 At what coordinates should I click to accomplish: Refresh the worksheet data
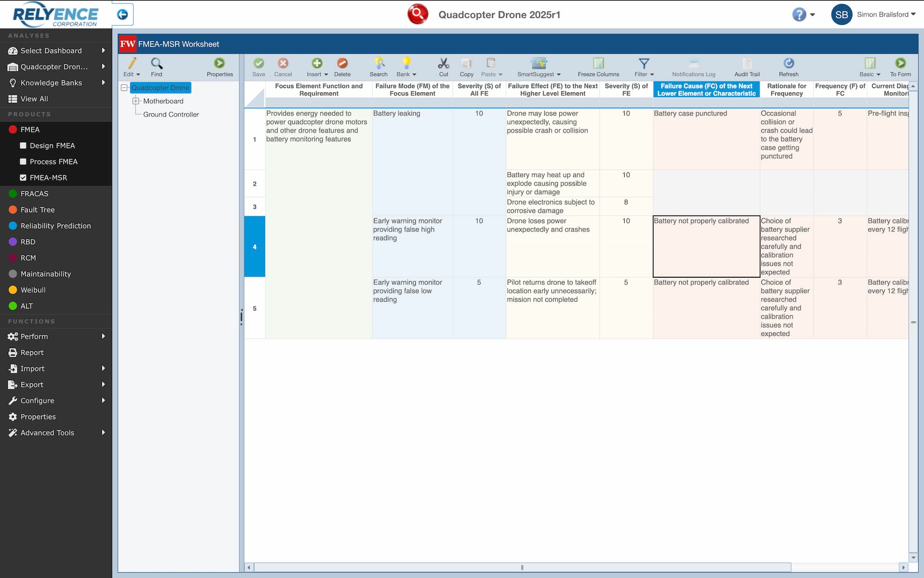(x=788, y=66)
